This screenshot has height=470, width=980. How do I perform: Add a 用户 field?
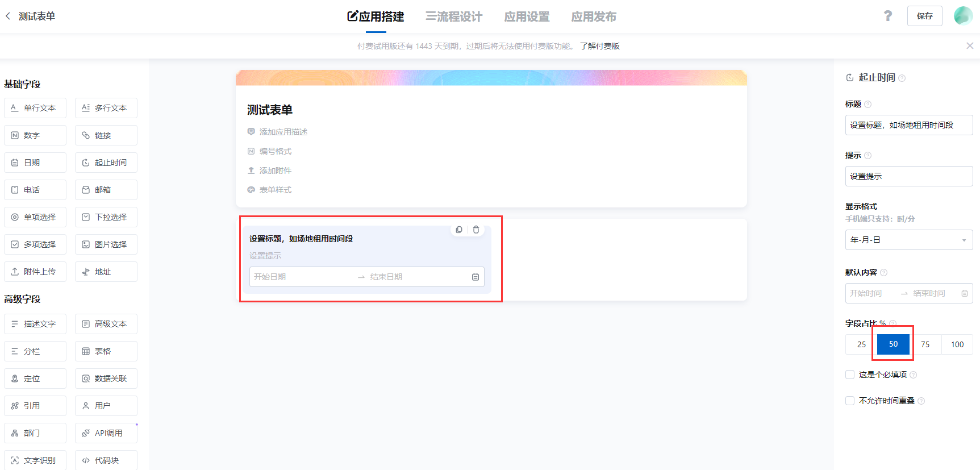coord(106,406)
